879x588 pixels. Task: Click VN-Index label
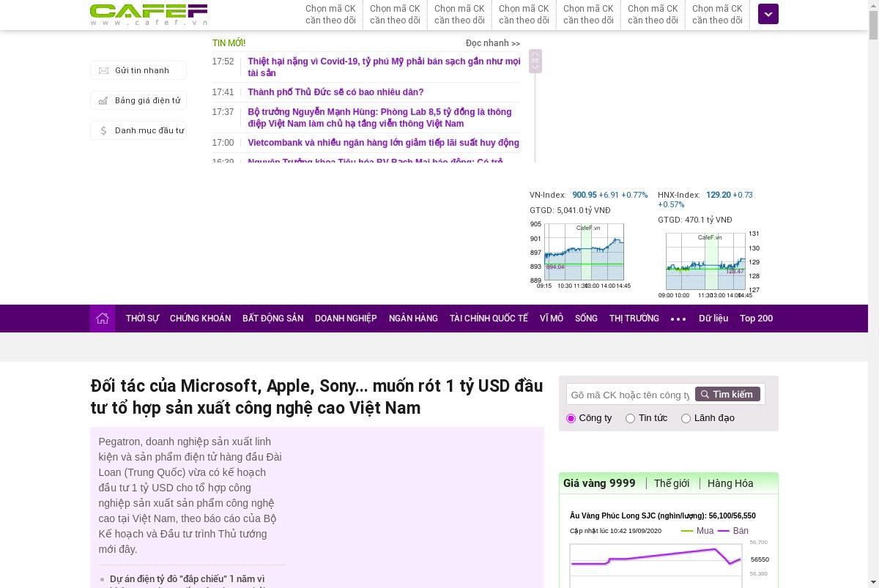pyautogui.click(x=548, y=195)
